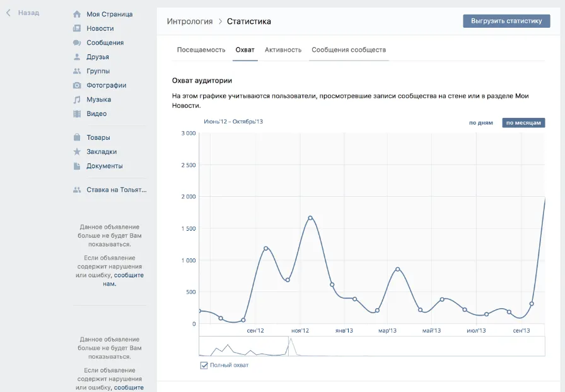Click the star icon beside Закладки
The height and width of the screenshot is (392, 565).
click(77, 152)
